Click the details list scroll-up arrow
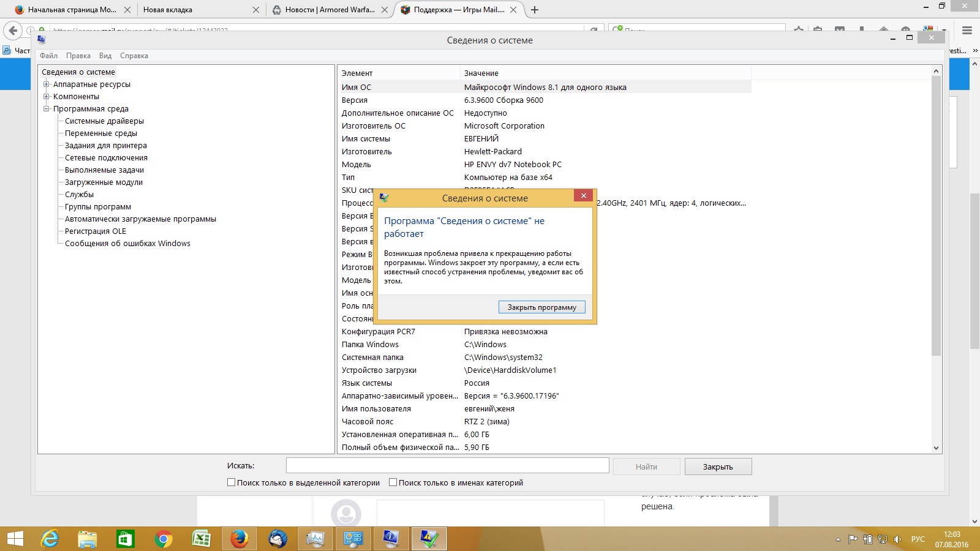This screenshot has width=980, height=551. click(936, 72)
